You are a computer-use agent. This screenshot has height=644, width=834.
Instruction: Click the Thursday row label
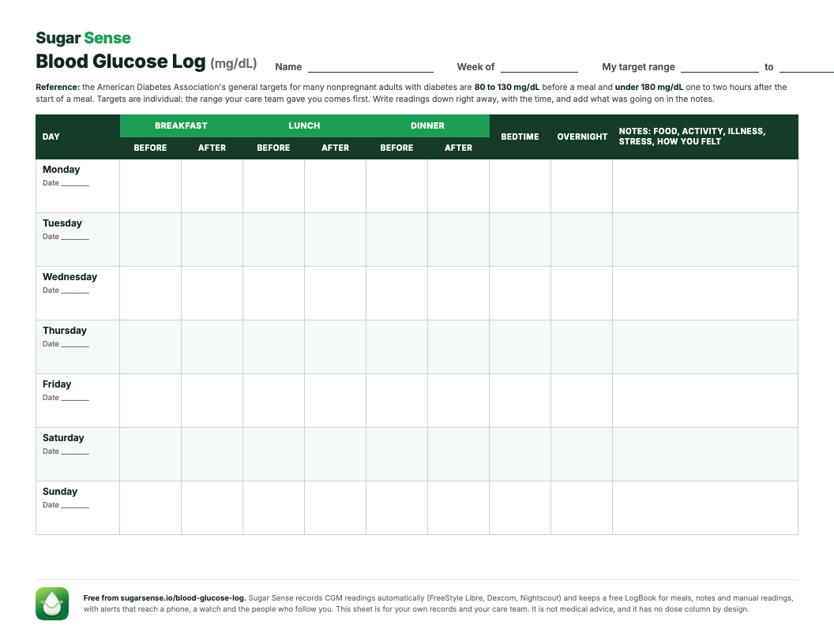64,331
